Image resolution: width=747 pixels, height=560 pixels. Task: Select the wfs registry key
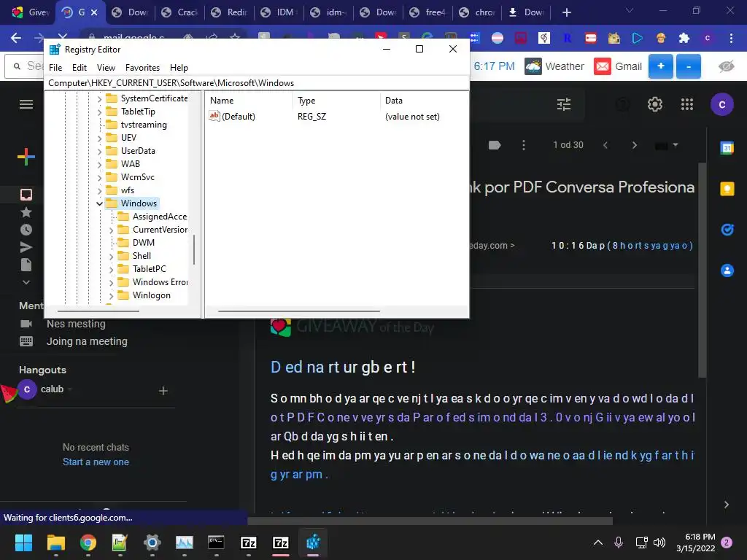127,190
